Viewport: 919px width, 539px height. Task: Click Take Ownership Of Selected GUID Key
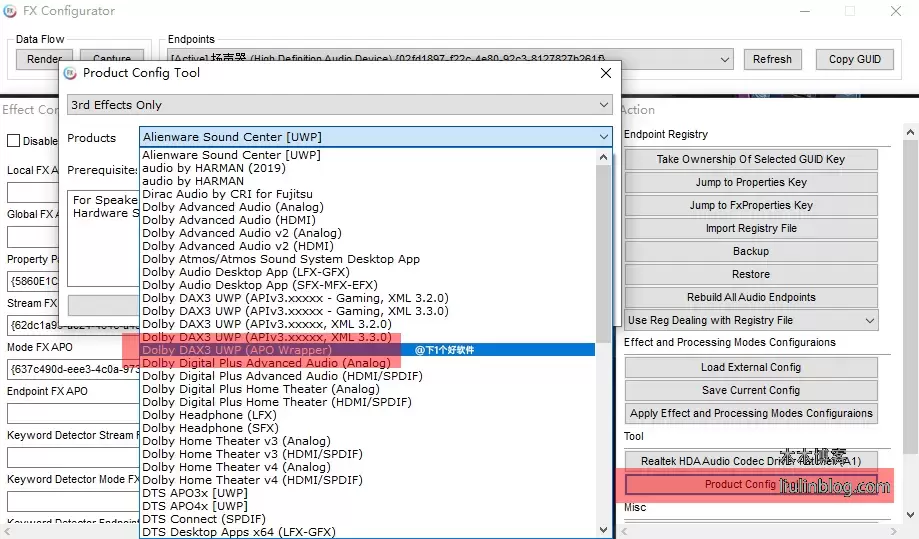pyautogui.click(x=750, y=160)
